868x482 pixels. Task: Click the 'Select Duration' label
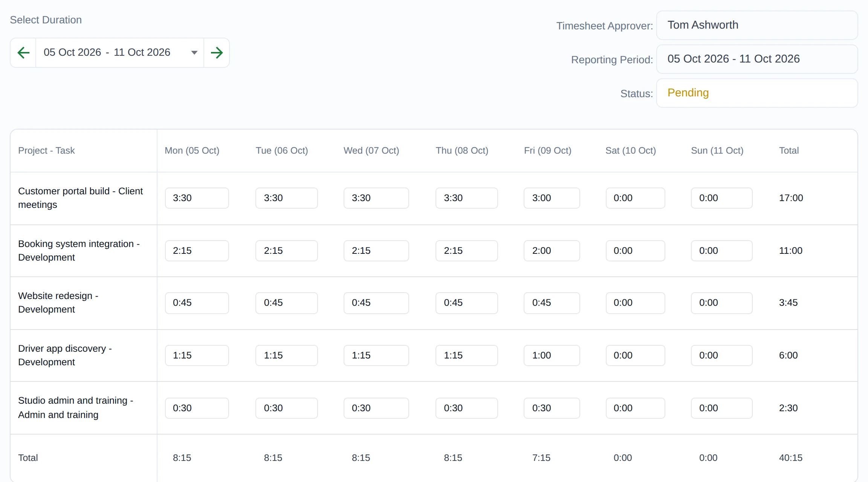pos(46,20)
